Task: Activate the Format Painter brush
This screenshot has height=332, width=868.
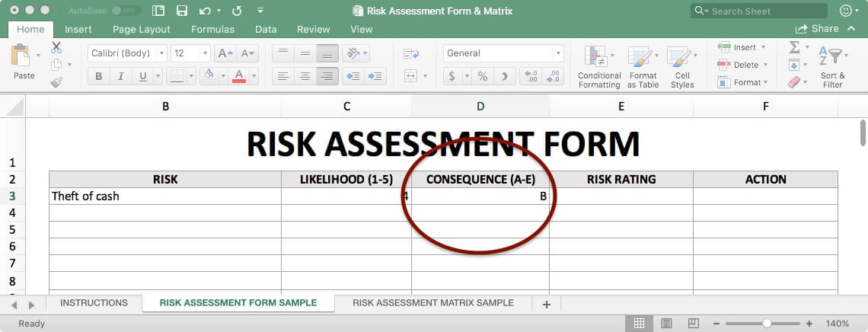Action: (56, 82)
